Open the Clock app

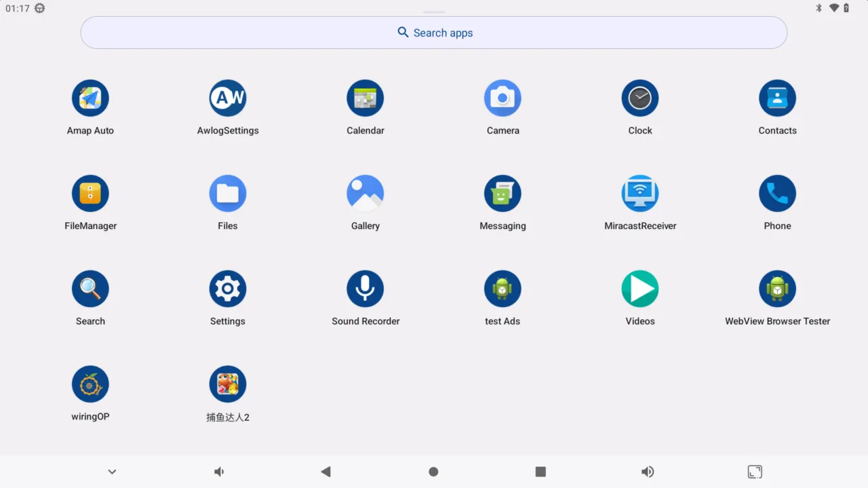click(x=639, y=98)
